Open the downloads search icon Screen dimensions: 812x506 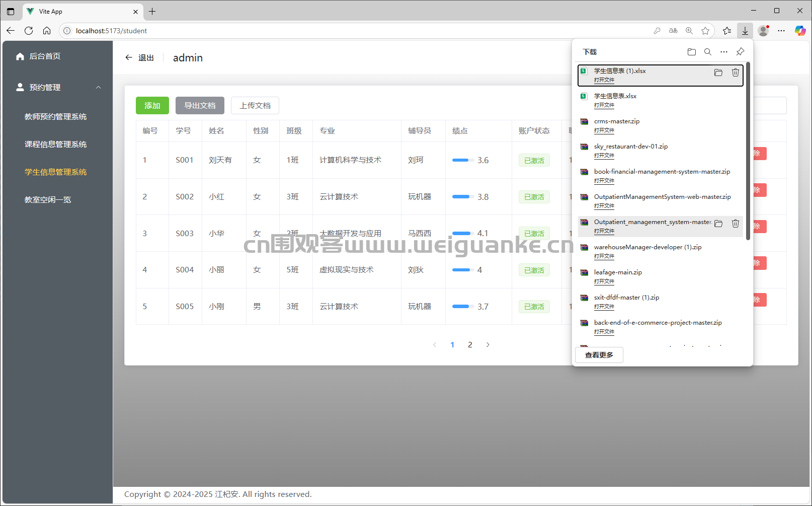(x=708, y=51)
